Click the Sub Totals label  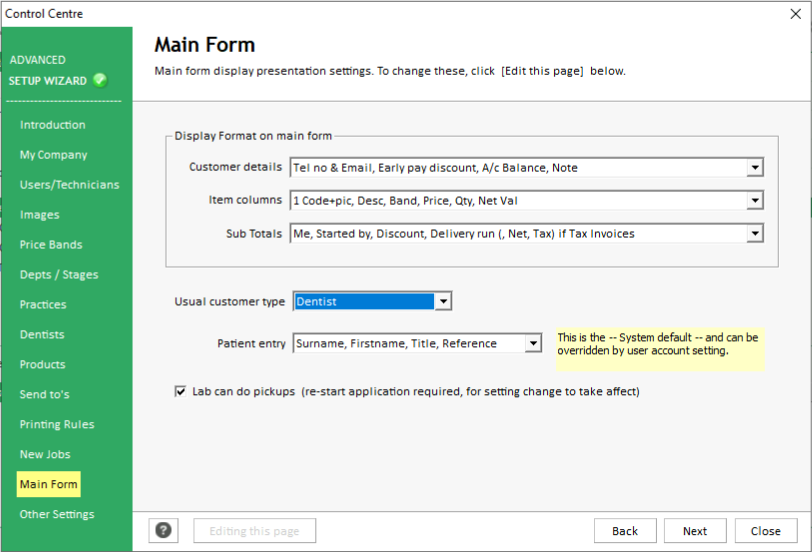click(254, 234)
